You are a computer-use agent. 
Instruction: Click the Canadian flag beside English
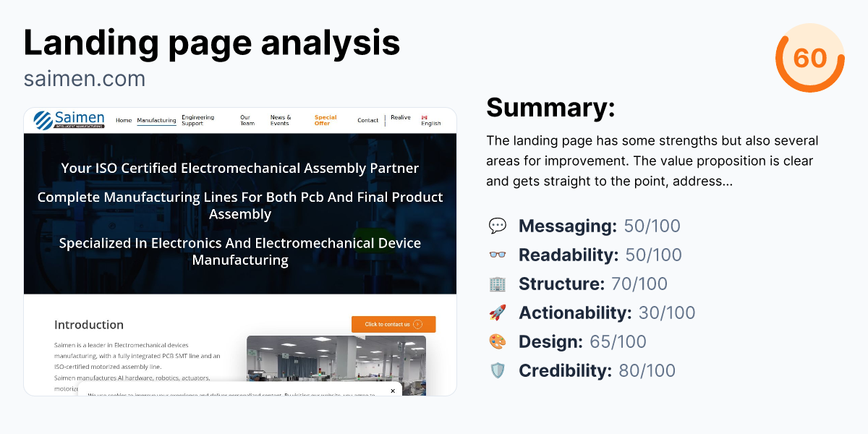[x=423, y=115]
